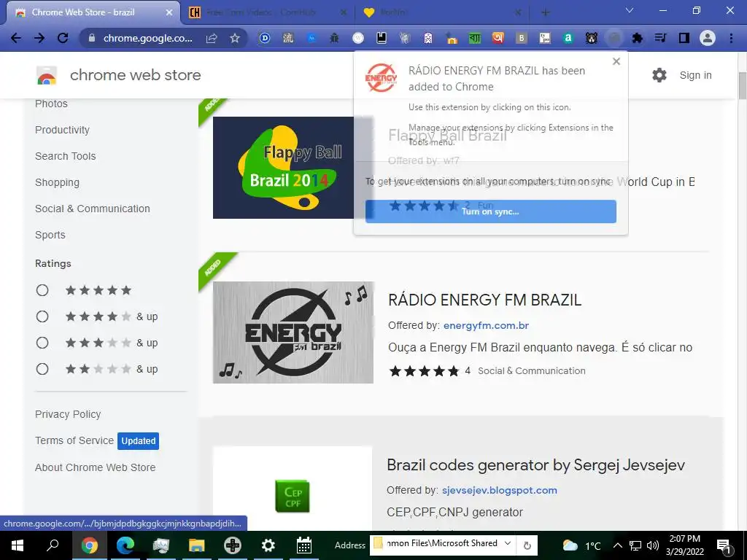The height and width of the screenshot is (560, 747).
Task: Open the share icon in the address bar
Action: point(212,38)
